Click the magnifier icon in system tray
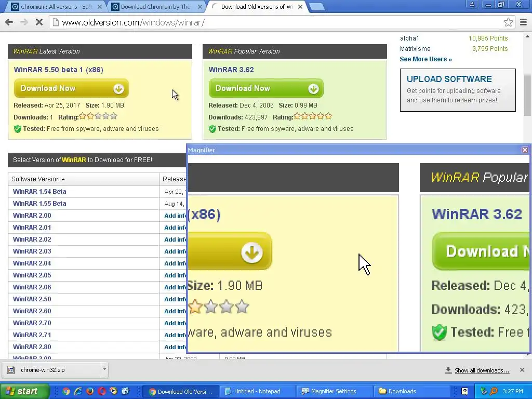Screen dimensions: 532x399 494,391
